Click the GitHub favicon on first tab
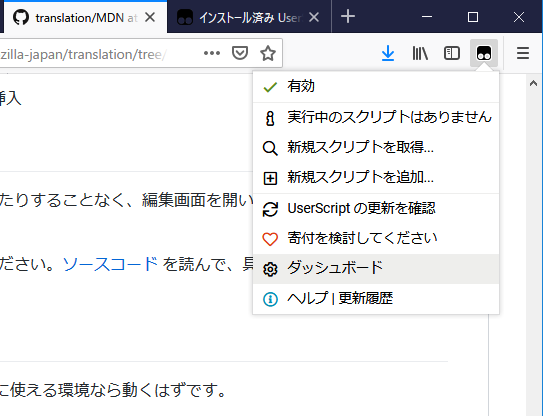This screenshot has width=543, height=416. coord(21,17)
